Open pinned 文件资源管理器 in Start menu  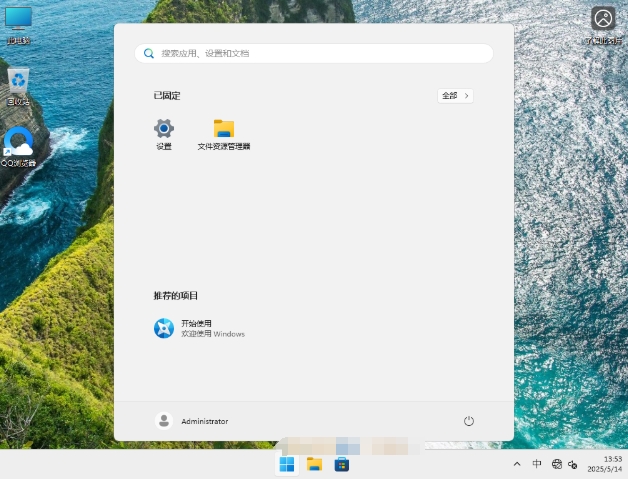pos(224,129)
